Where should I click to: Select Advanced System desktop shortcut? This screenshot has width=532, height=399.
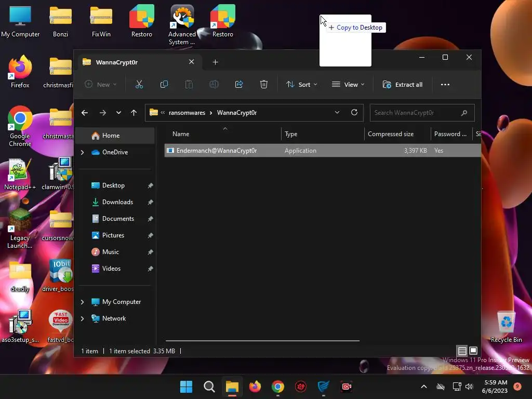[182, 24]
